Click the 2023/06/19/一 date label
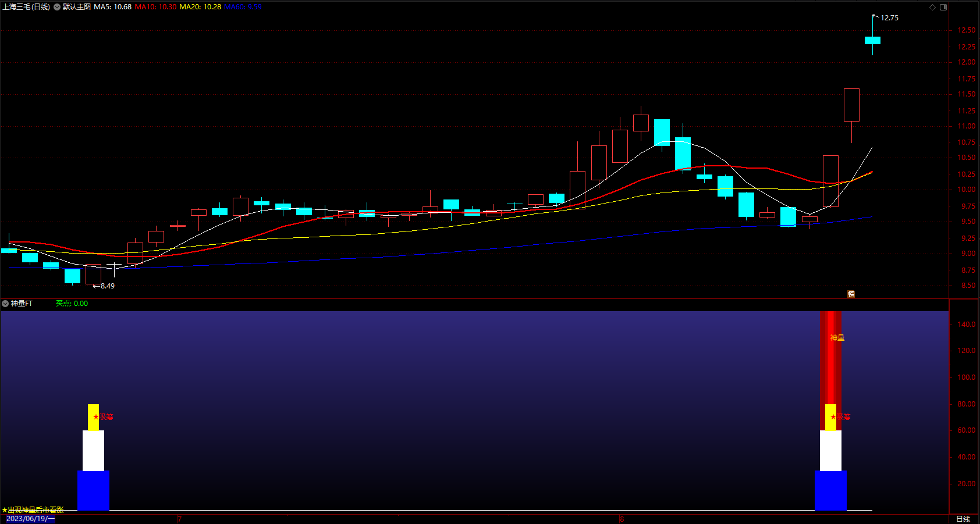Viewport: 980px width, 524px height. pos(30,519)
